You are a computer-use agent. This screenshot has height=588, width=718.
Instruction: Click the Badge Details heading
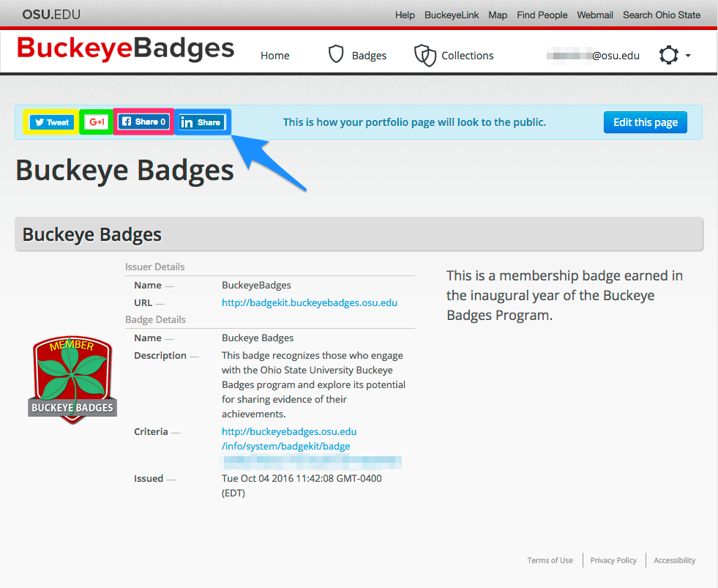[155, 319]
